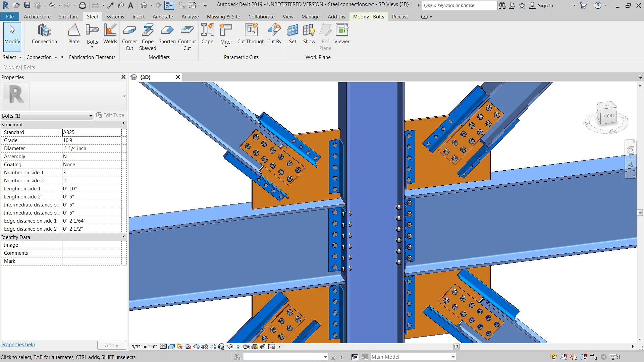Expand the Main Model design options dropdown
Screen dimensions: 644x362
click(453, 357)
